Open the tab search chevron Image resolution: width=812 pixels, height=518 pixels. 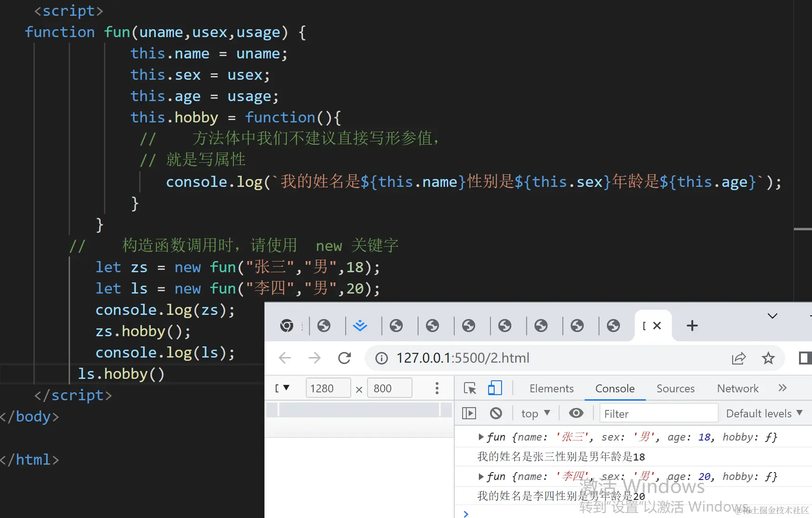(773, 316)
